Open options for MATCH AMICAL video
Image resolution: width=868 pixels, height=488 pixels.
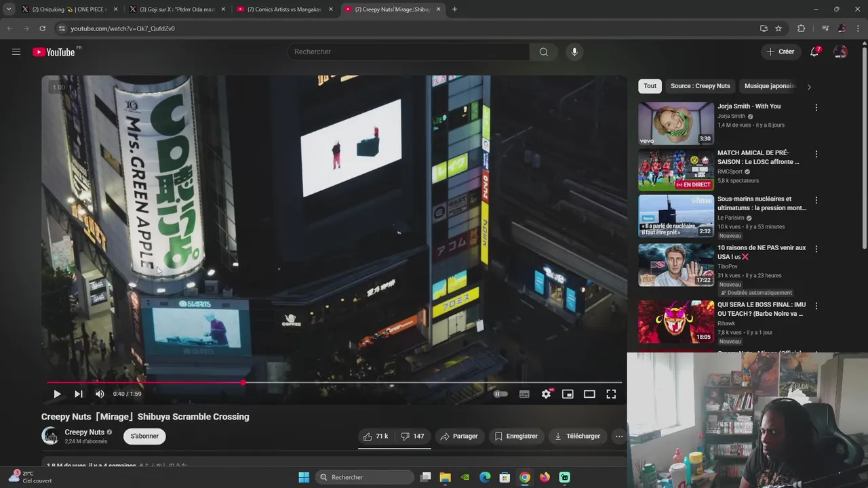click(x=816, y=155)
